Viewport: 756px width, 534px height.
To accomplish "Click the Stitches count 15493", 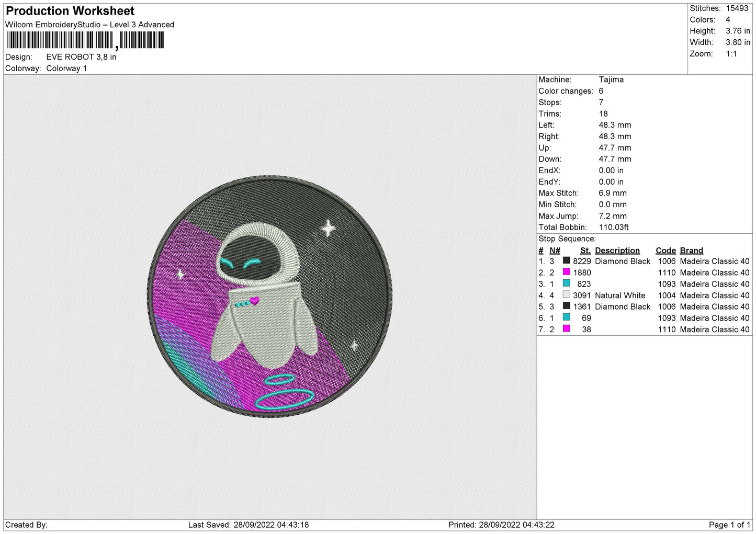I will coord(737,8).
